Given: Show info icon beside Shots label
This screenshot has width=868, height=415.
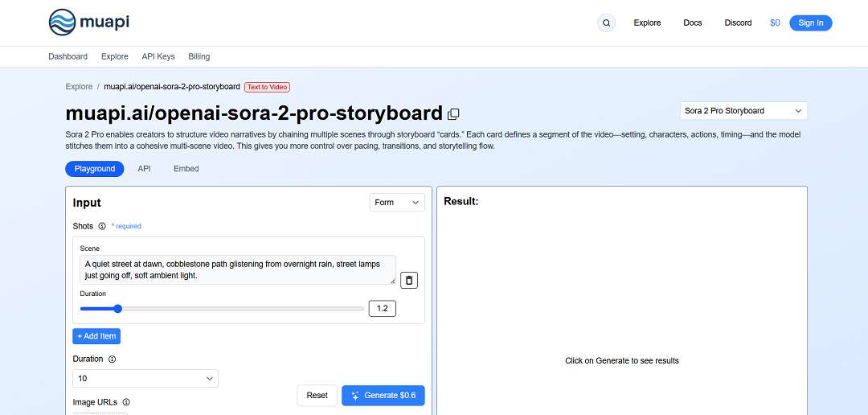Looking at the screenshot, I should coord(102,226).
